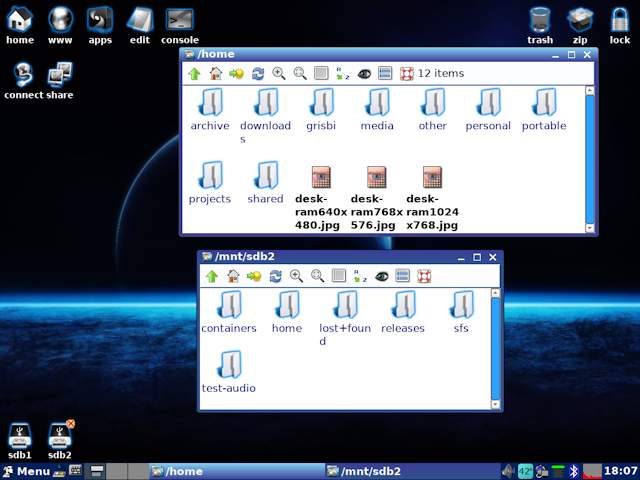The height and width of the screenshot is (480, 640).
Task: Click the up-directory arrow in /home window
Action: 194,73
